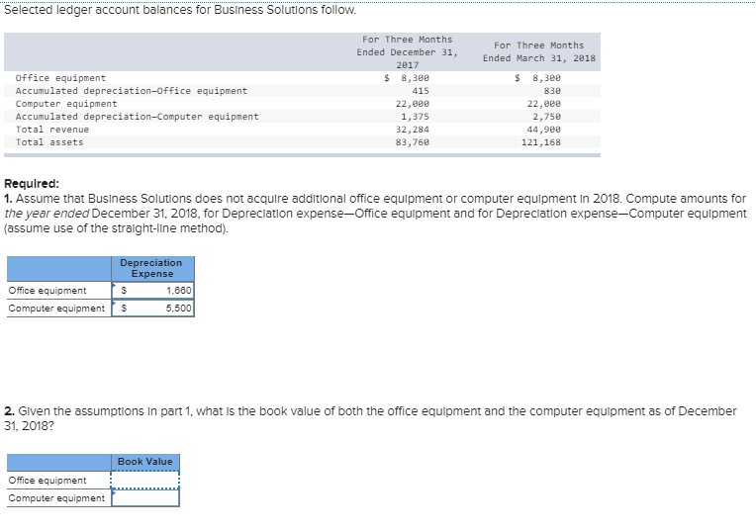Click the 830 accumulated depreciation value for 2018
756x532 pixels.
click(552, 91)
